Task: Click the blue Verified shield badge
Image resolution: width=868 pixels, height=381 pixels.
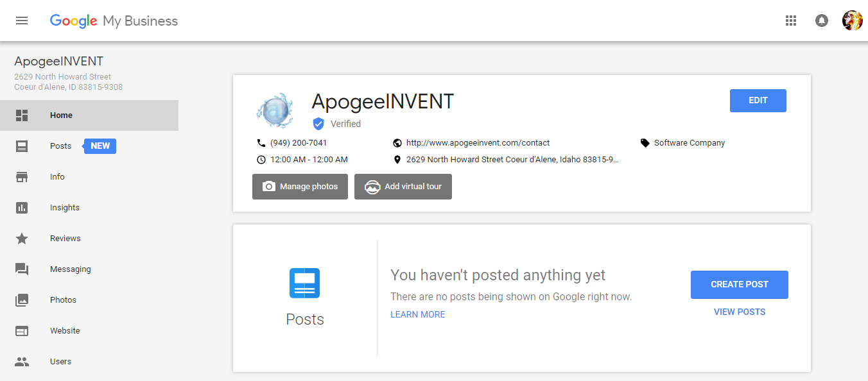Action: click(318, 124)
